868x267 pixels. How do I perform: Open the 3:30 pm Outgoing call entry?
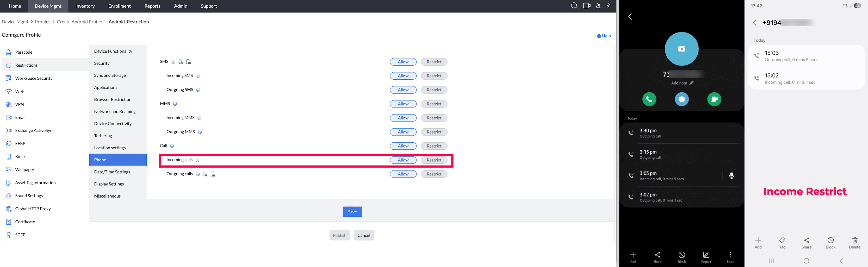[682, 133]
